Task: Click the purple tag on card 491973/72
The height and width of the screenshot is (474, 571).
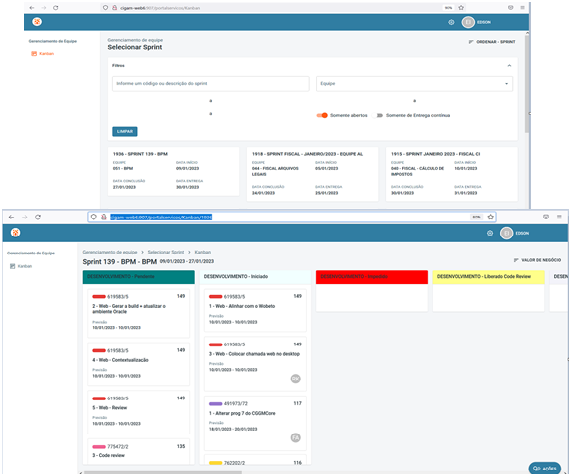Action: [215, 404]
